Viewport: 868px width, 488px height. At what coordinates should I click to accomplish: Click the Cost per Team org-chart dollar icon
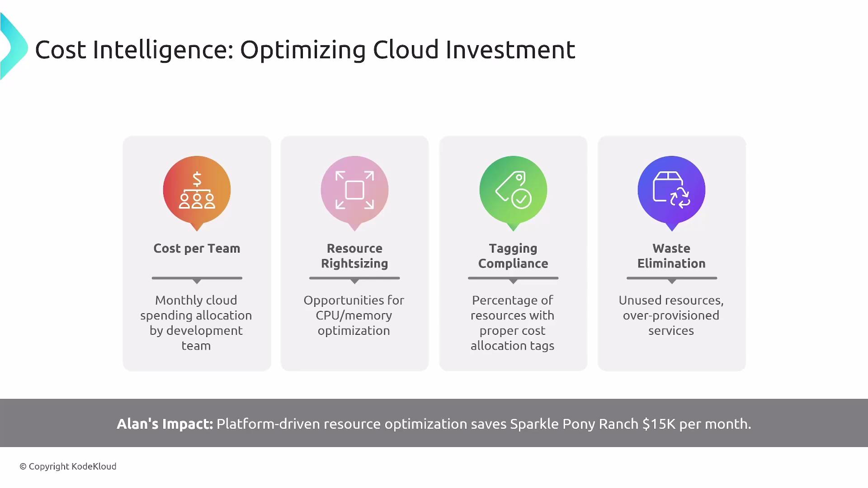point(197,190)
